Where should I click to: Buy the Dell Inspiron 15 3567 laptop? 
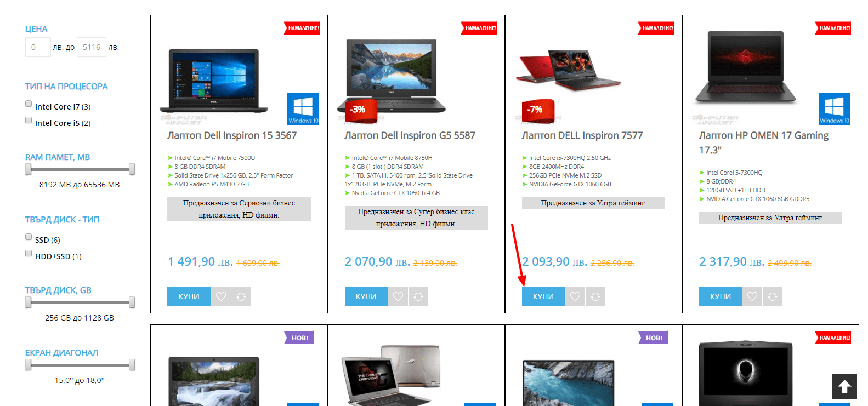189,296
